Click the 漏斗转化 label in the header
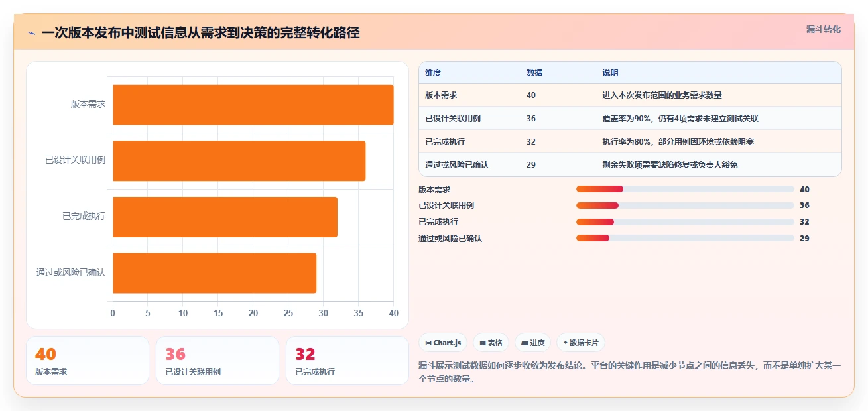 [823, 30]
